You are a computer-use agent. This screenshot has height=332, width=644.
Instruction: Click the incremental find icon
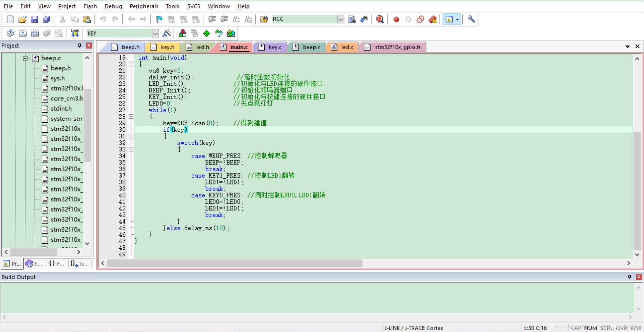click(x=364, y=19)
